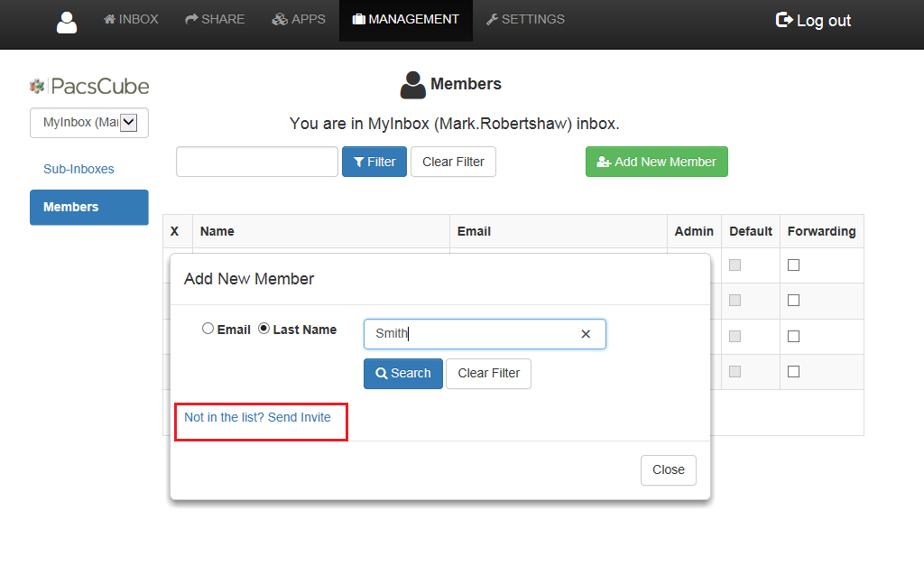This screenshot has width=924, height=576.
Task: Click the Forwarding column header
Action: tap(821, 231)
